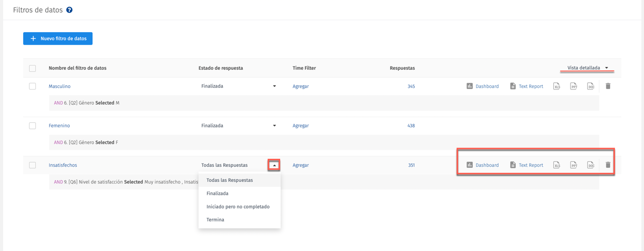The image size is (644, 251).
Task: Choose Finalizada from the open menu
Action: (x=217, y=194)
